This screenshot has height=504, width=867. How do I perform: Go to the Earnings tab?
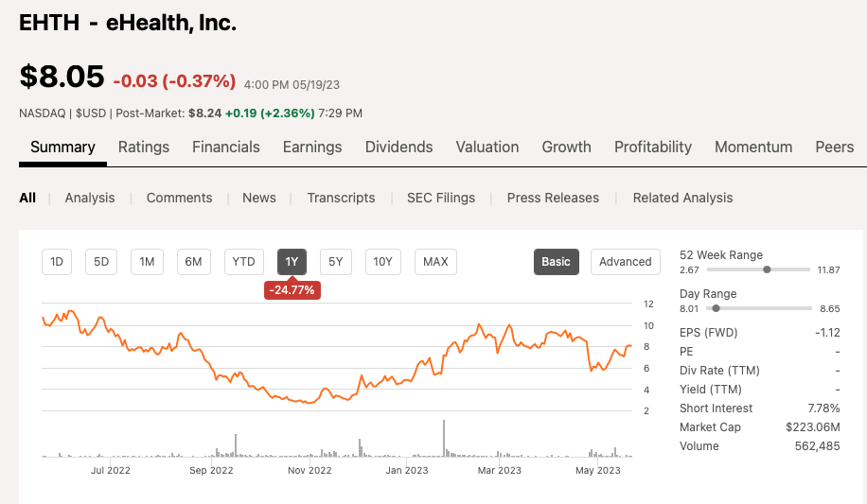312,147
